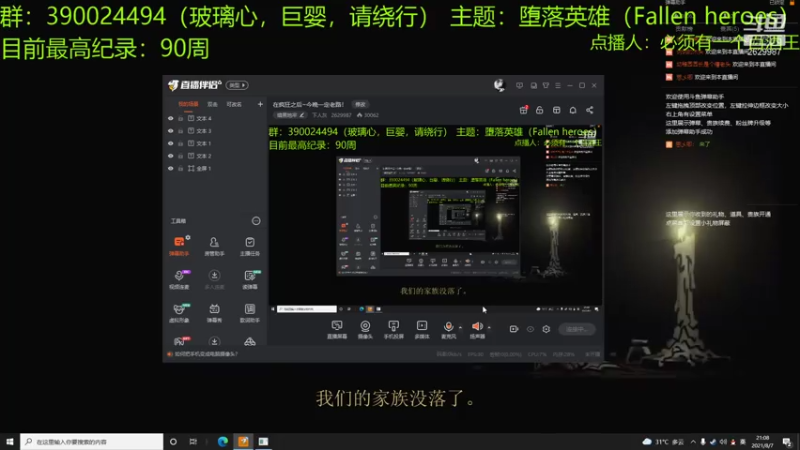Switch to the third scene tab
The height and width of the screenshot is (450, 800).
234,105
